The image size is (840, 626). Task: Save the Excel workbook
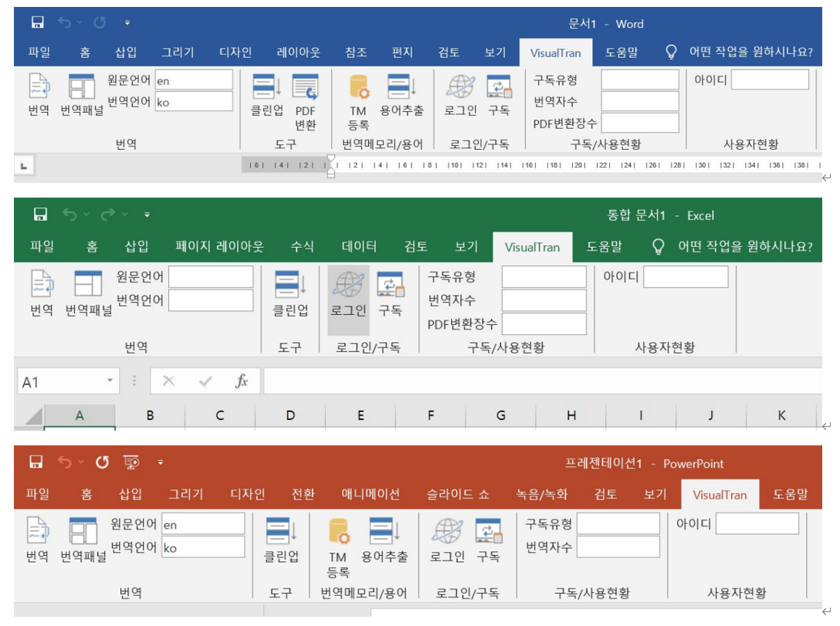[40, 215]
